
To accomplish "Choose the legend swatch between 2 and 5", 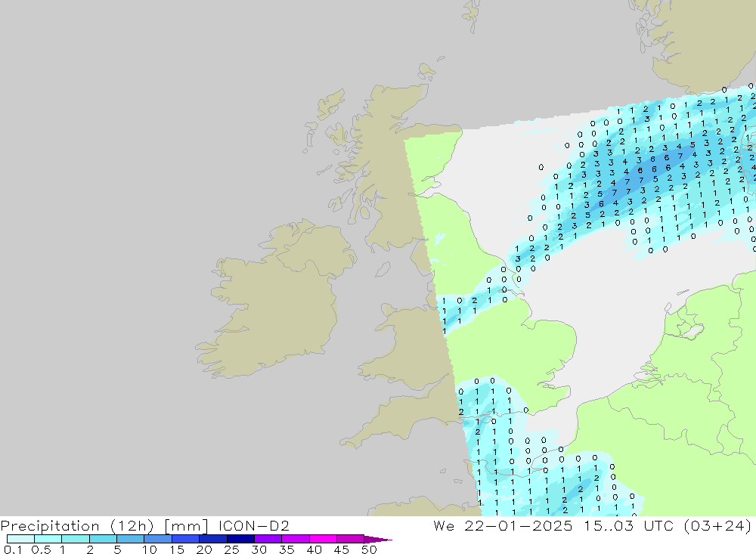I will coord(103,539).
